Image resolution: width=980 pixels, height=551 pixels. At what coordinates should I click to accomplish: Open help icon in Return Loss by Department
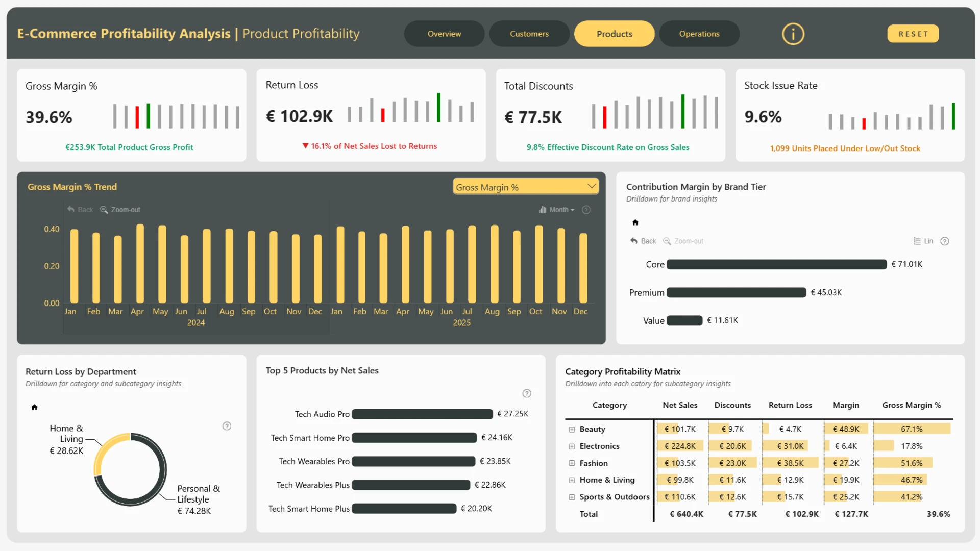click(x=227, y=426)
